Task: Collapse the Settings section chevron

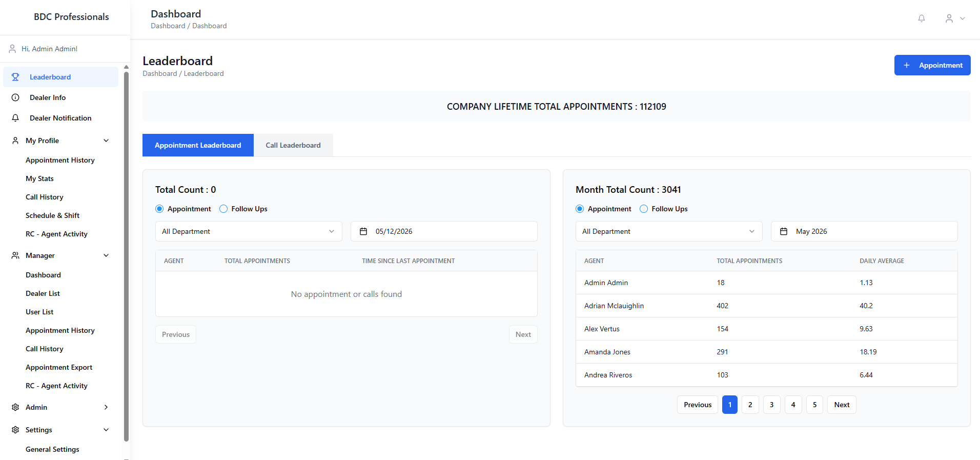Action: (x=106, y=430)
